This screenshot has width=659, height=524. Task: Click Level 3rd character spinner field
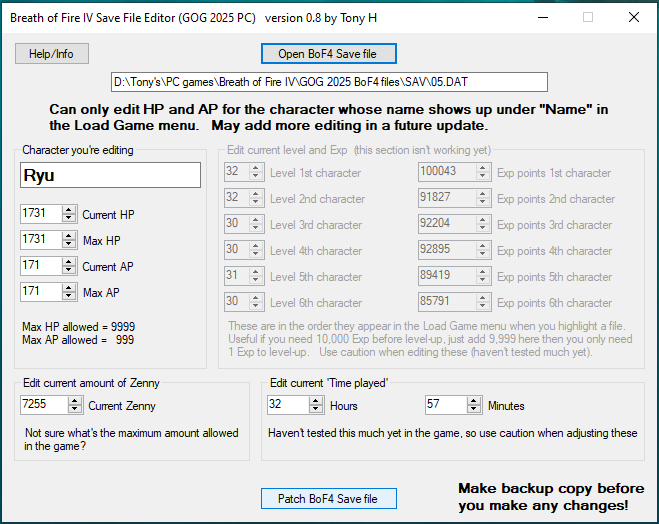244,224
